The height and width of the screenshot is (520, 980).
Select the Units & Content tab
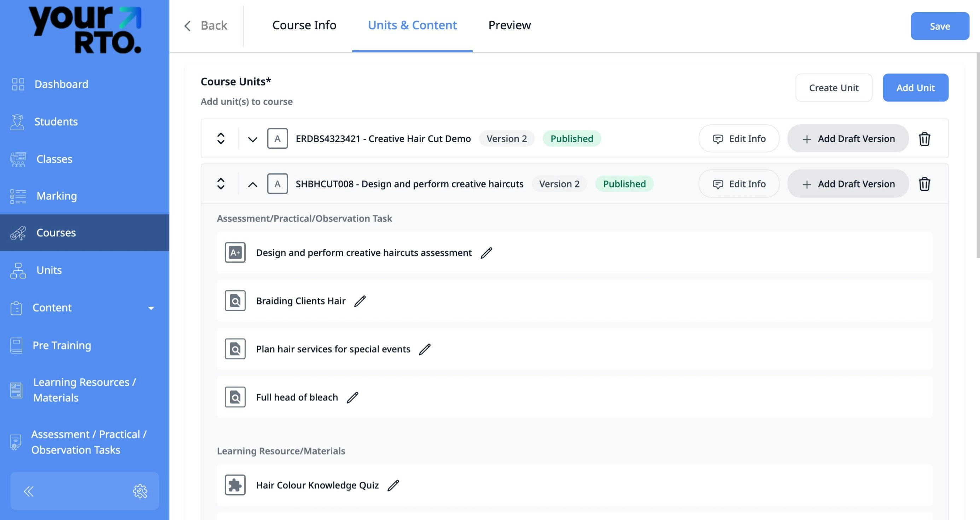click(412, 25)
